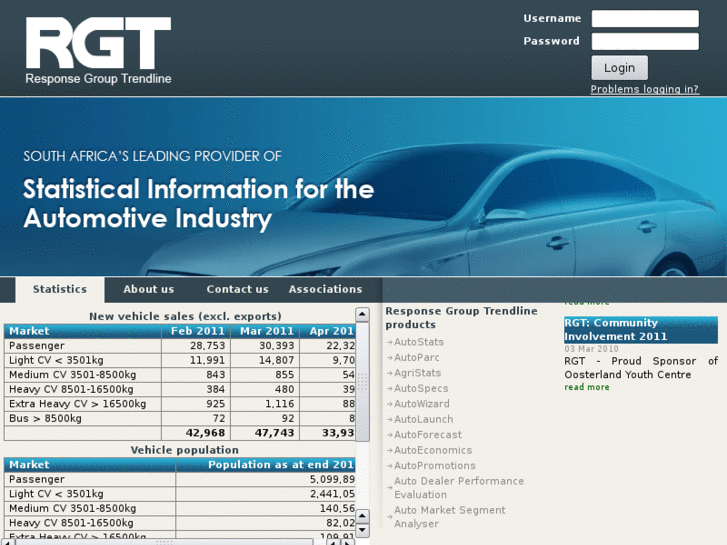The width and height of the screenshot is (727, 545).
Task: Click statistics panel scroll-up arrow
Action: [x=362, y=314]
